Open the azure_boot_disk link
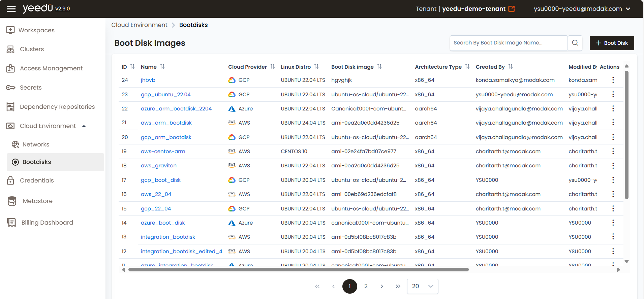644x299 pixels. [163, 223]
